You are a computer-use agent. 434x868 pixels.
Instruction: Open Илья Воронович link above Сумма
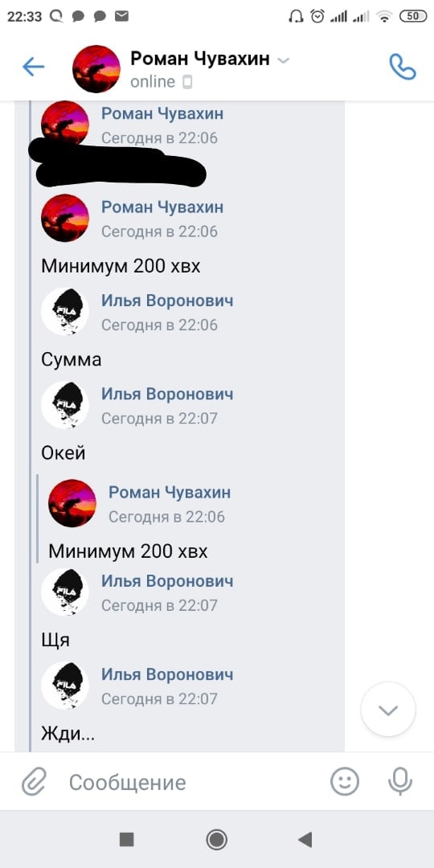coord(167,301)
